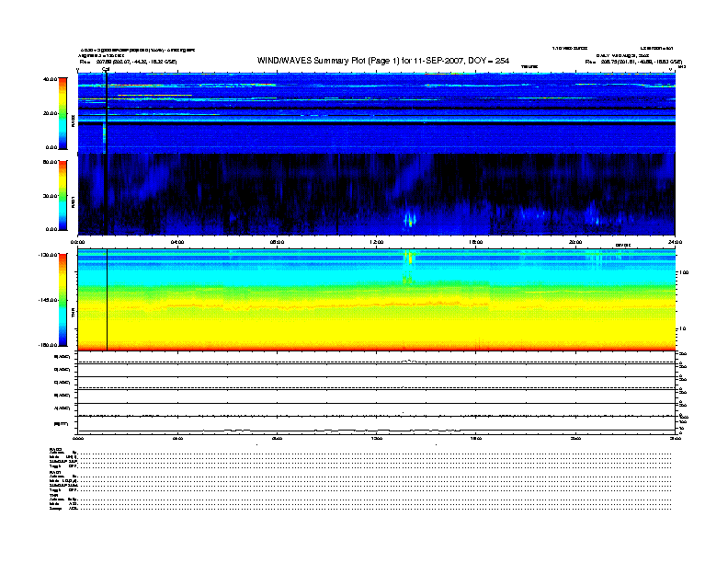Click the middle spectrogram color scale bar
This screenshot has height=563, width=728.
(63, 195)
